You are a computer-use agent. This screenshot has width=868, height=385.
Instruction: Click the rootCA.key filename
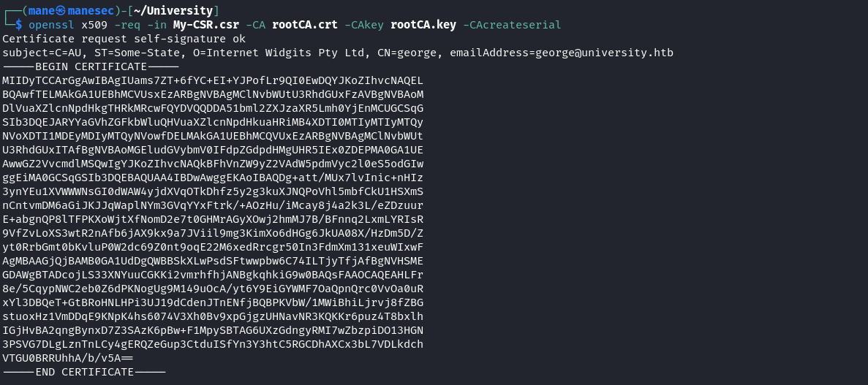click(423, 25)
